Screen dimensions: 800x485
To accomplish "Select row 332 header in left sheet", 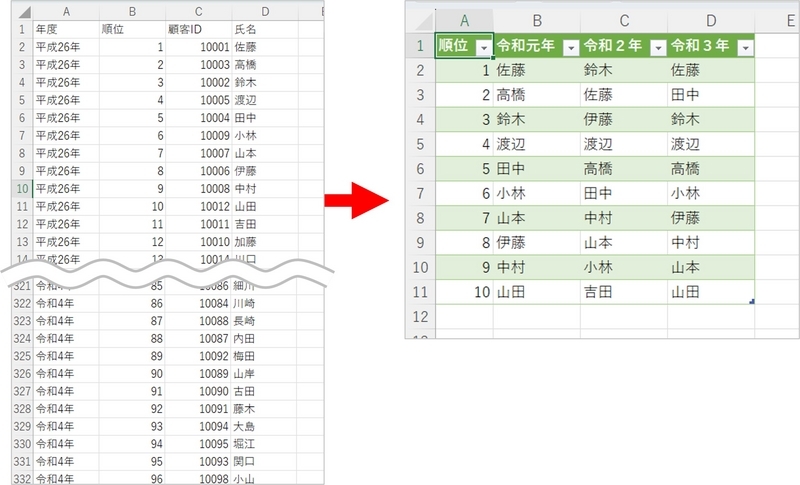I will [x=22, y=479].
